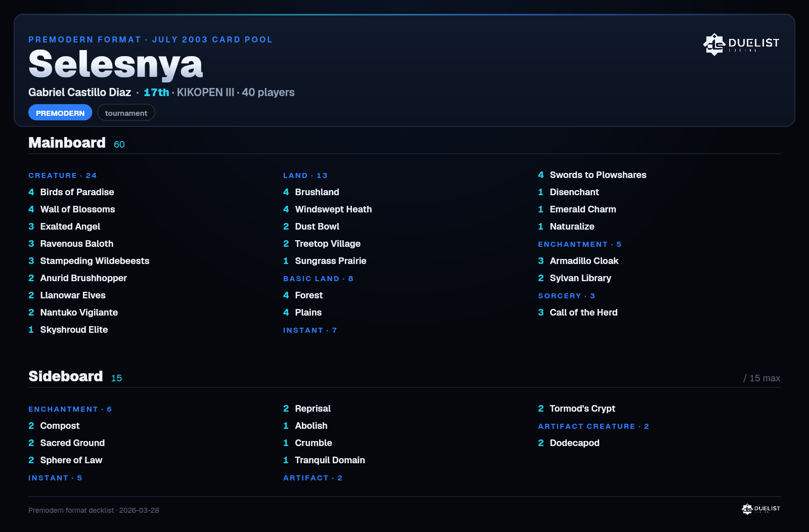Click the Treetop Village land entry

point(322,244)
